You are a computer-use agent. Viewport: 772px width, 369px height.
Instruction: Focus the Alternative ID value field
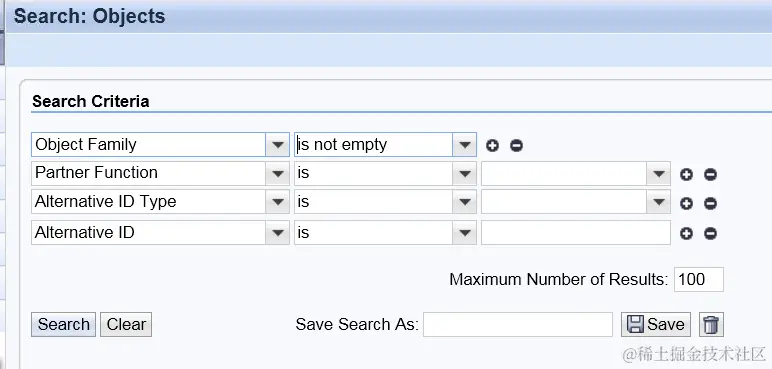576,233
